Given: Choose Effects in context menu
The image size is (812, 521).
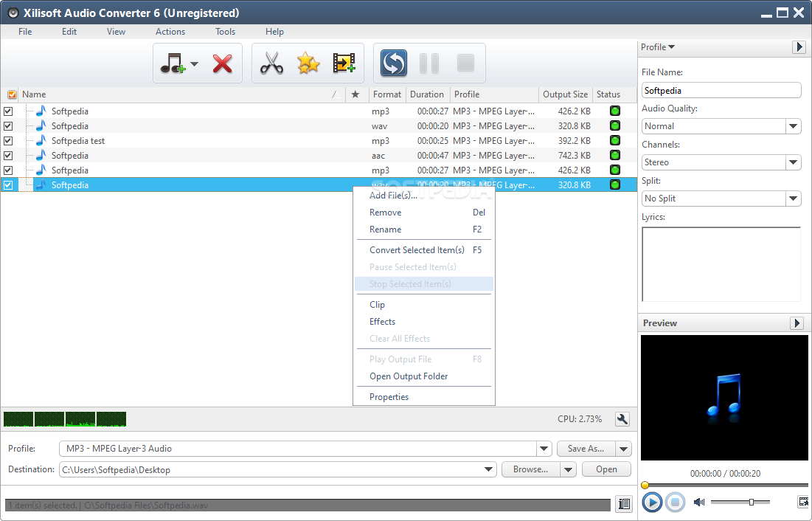Looking at the screenshot, I should pos(423,322).
